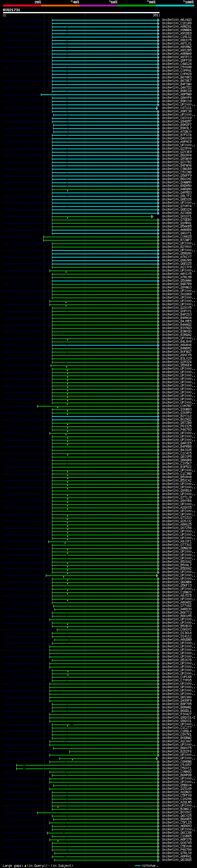Screen dimensions: 197x868
Task: Choose entry UniRef100_B5AKB5
Action: pos(177,227)
